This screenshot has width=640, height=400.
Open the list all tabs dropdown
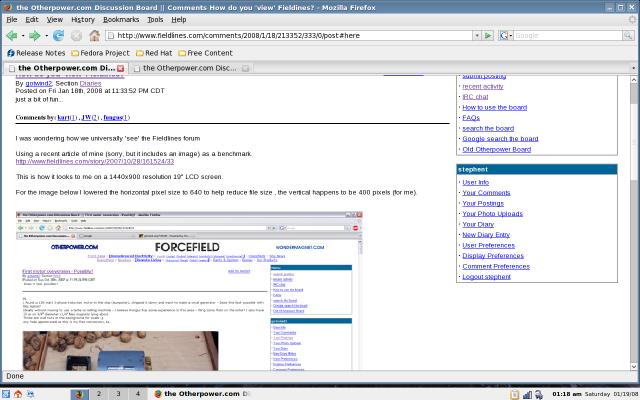coord(634,68)
